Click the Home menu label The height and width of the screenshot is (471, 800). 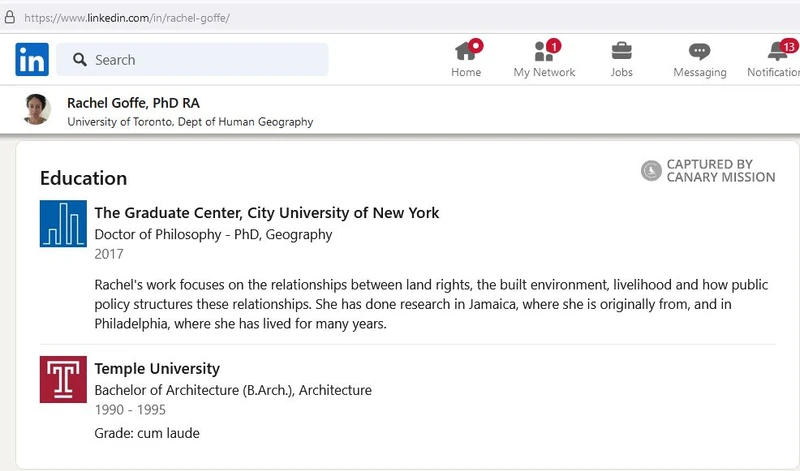tap(466, 72)
